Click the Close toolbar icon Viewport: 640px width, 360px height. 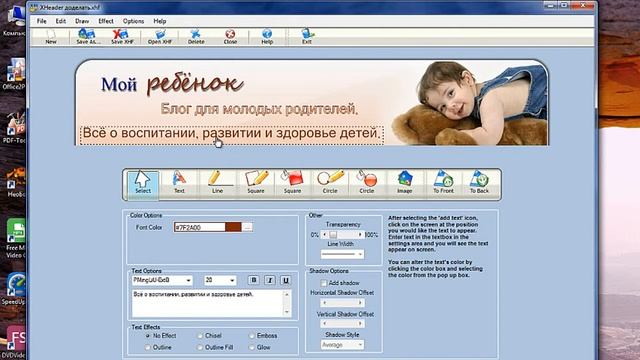click(x=230, y=36)
